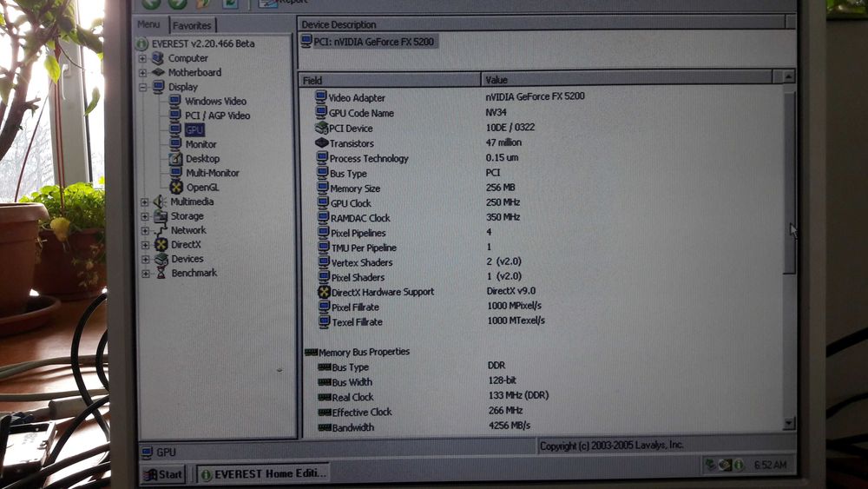Click the scrollbar up arrow

(x=788, y=76)
